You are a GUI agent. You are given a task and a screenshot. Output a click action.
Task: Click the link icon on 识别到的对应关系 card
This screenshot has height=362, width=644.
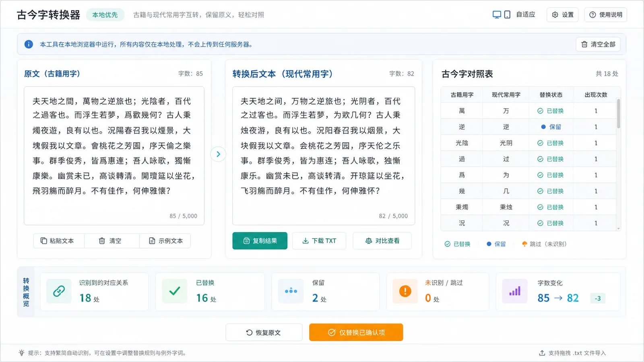[x=59, y=291]
